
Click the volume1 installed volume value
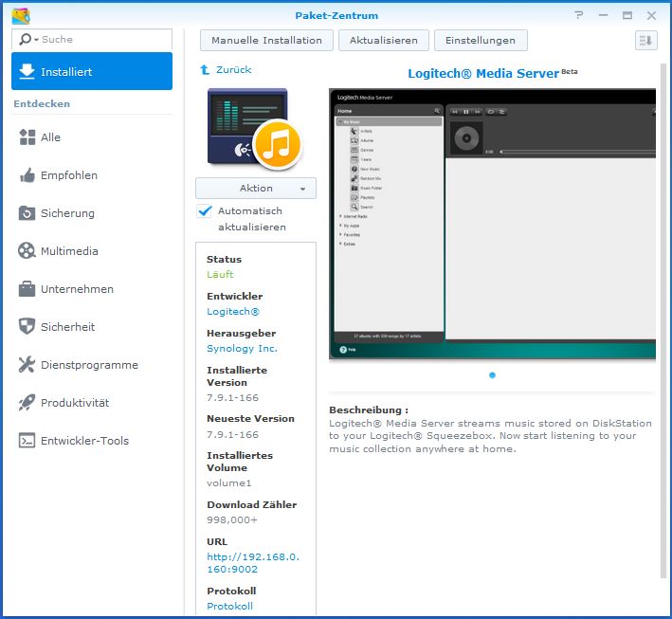(228, 482)
